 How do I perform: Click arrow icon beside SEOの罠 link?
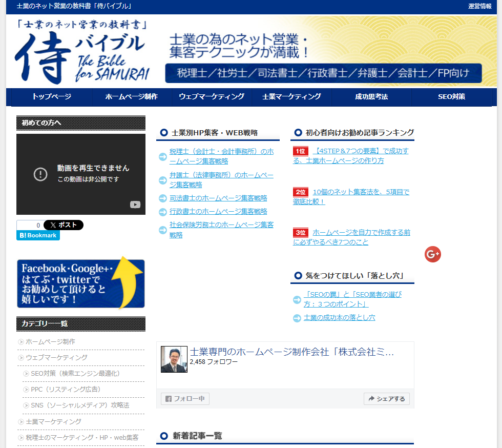[297, 300]
